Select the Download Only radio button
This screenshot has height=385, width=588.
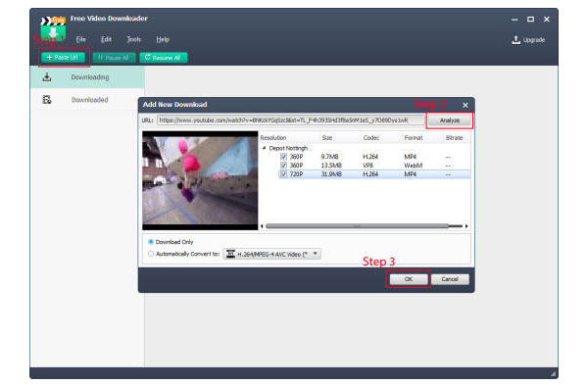[x=151, y=242]
